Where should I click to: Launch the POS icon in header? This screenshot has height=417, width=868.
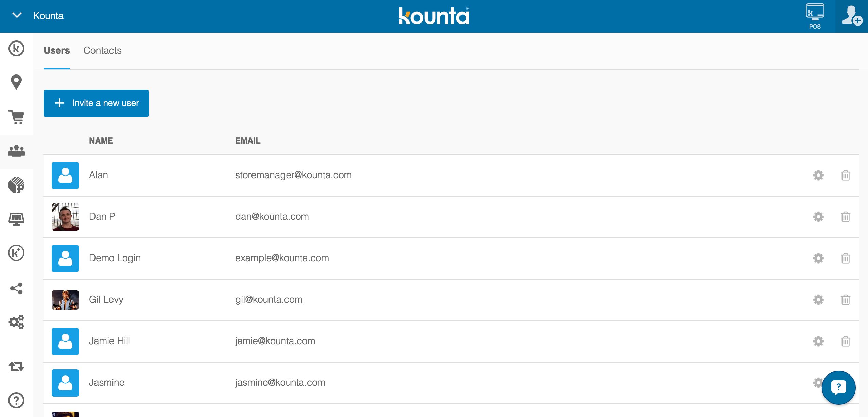coord(815,16)
